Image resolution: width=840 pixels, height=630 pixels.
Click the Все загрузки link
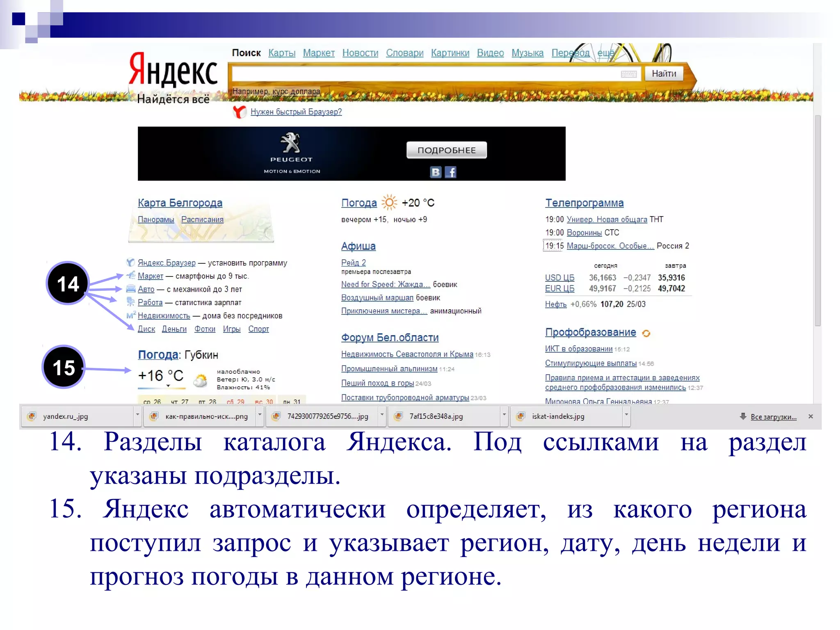point(774,417)
